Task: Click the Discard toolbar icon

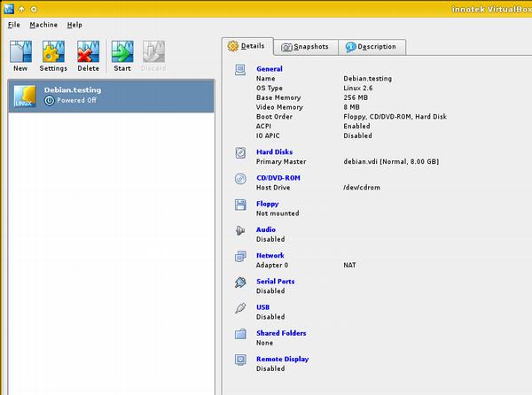Action: [x=153, y=51]
